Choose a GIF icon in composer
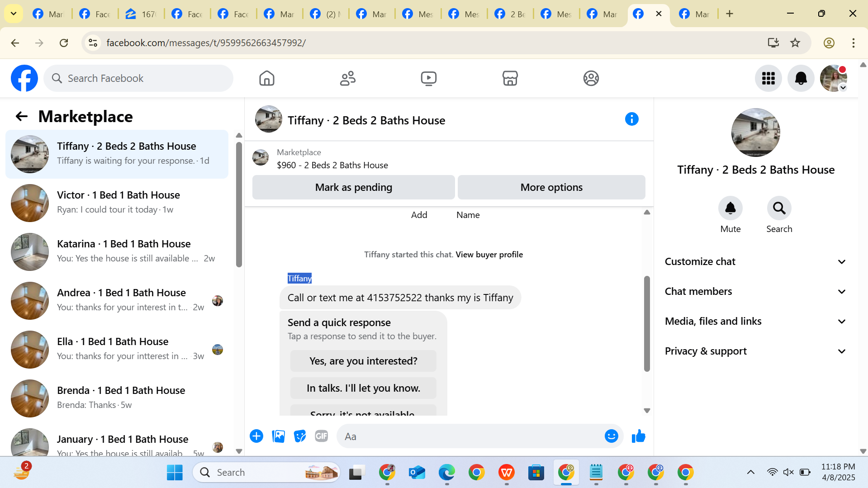Screen dimensions: 868x488 tap(321, 436)
